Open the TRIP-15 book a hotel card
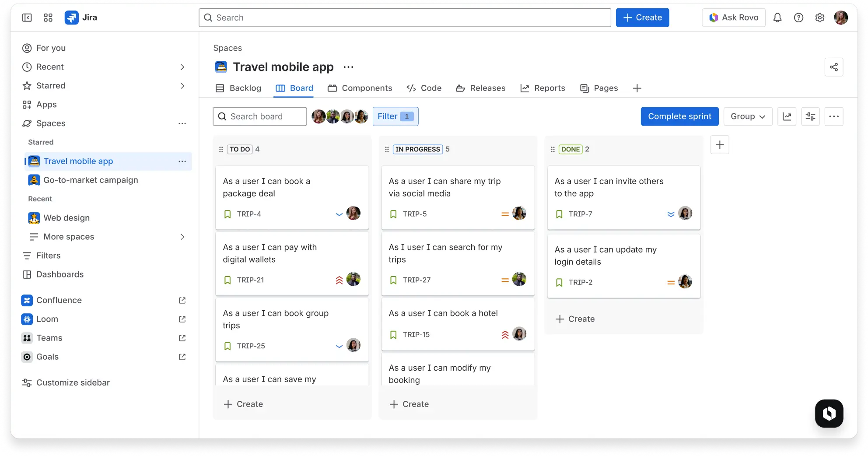The image size is (868, 456). point(458,324)
